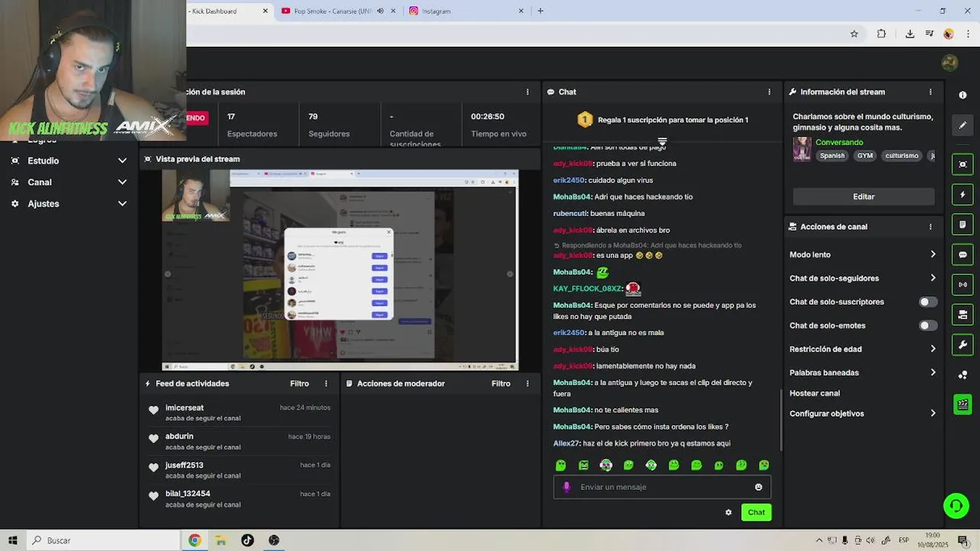This screenshot has height=551, width=980.
Task: Toggle the chat bubble panel icon in sidebar
Action: [x=962, y=254]
